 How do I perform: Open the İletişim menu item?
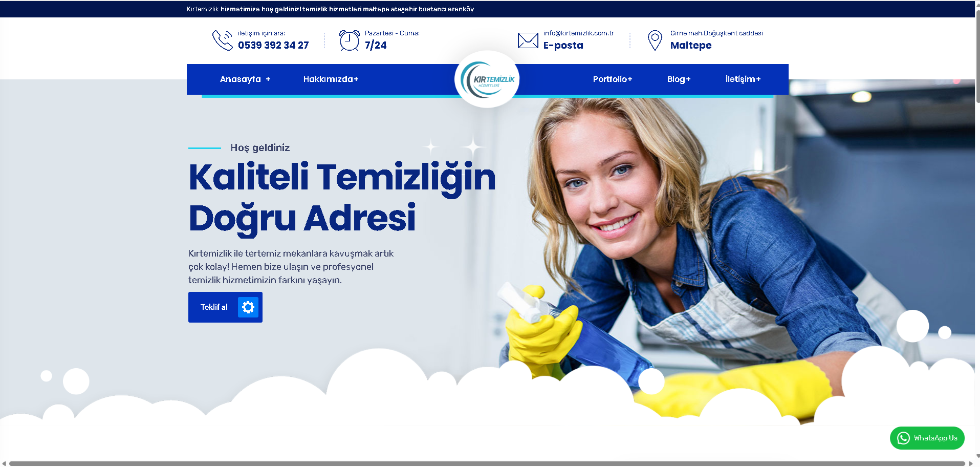[743, 79]
